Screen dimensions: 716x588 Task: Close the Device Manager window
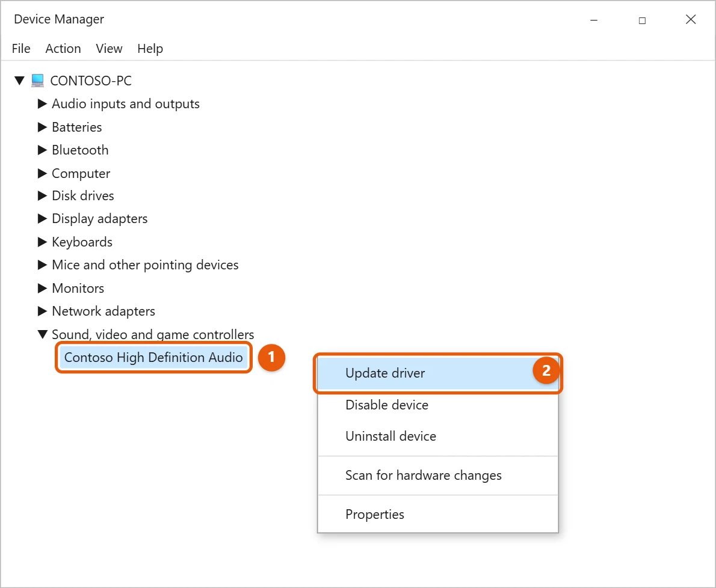pos(691,19)
